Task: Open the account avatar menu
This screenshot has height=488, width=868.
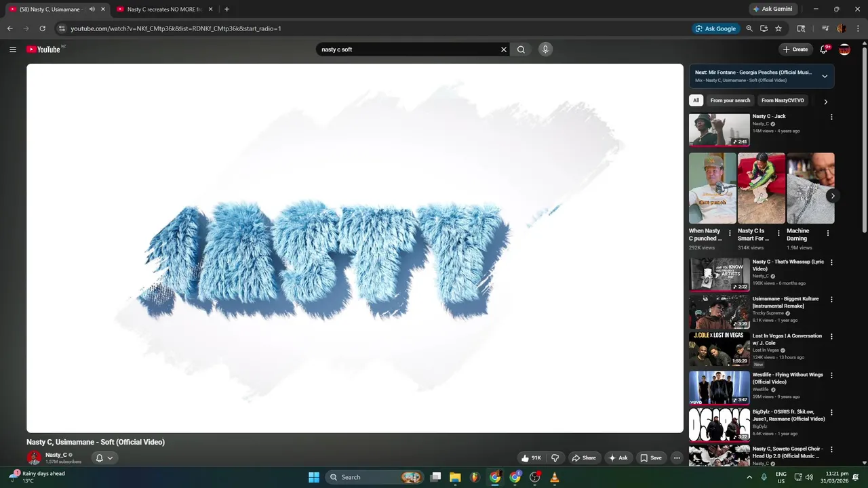Action: coord(844,49)
